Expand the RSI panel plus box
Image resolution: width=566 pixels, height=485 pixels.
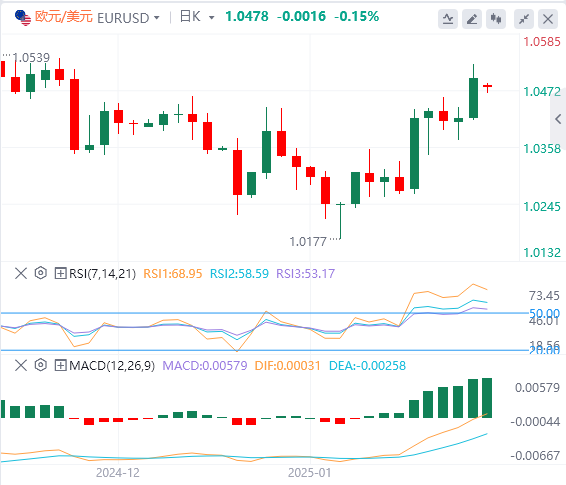pyautogui.click(x=60, y=273)
